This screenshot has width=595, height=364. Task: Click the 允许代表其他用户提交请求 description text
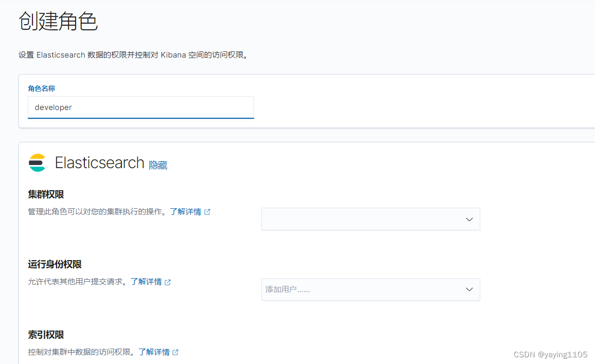point(79,282)
